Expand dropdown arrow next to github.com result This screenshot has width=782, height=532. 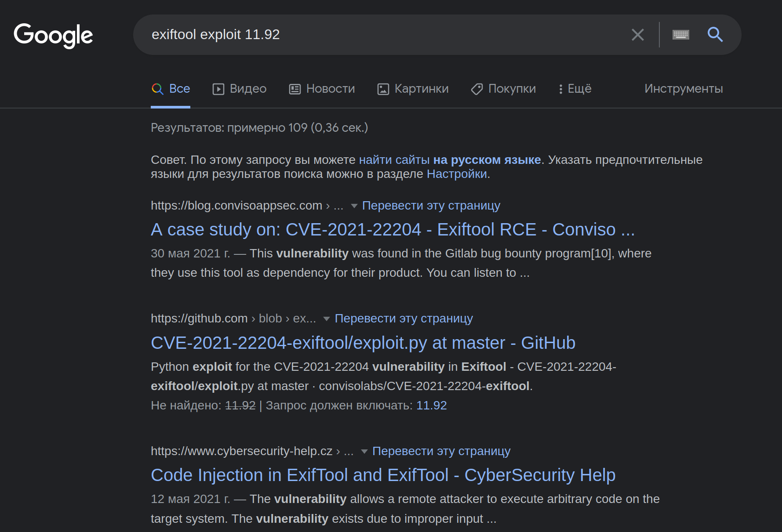(326, 319)
